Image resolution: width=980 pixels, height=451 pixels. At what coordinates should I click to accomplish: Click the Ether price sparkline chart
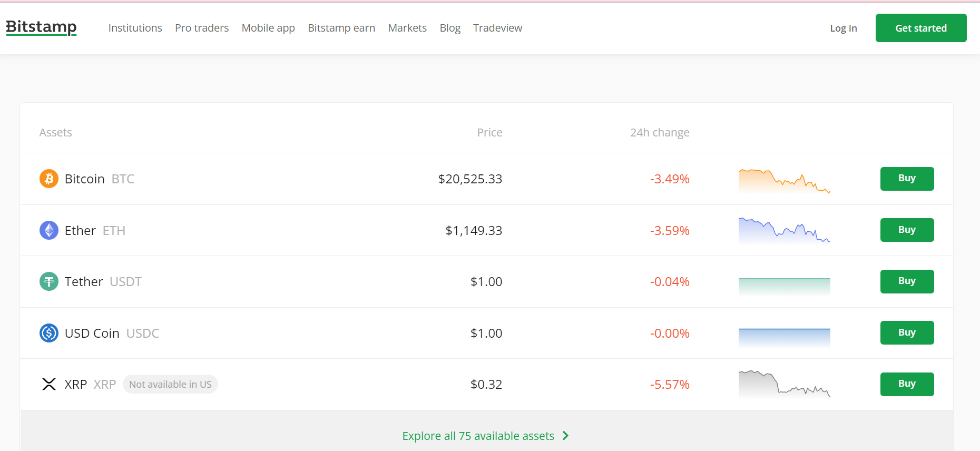click(785, 231)
